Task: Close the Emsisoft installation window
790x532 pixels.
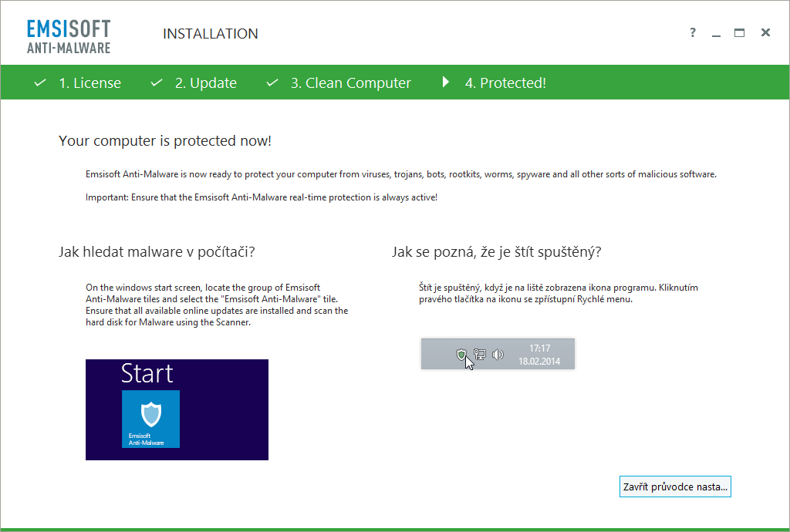Action: pyautogui.click(x=765, y=32)
